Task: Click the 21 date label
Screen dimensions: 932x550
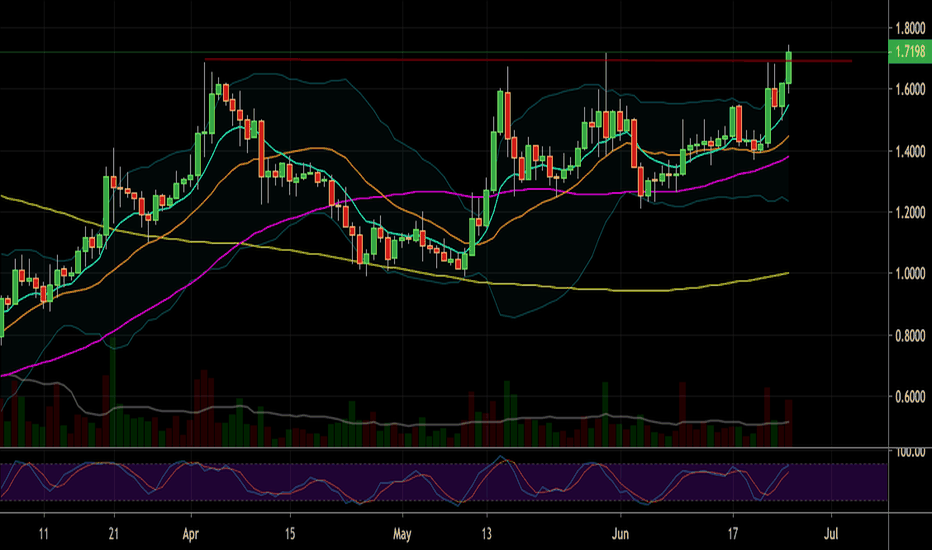Action: pyautogui.click(x=114, y=534)
